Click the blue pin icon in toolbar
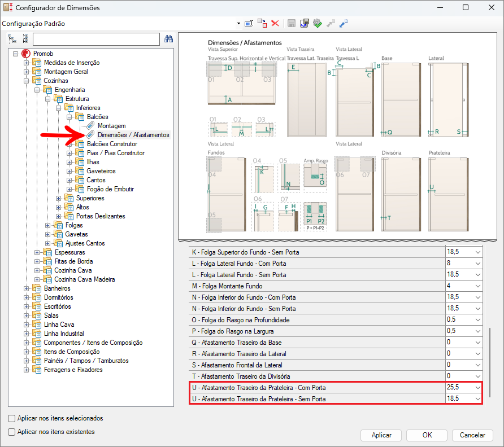Viewport: 504px width, 447px height. pos(344,23)
